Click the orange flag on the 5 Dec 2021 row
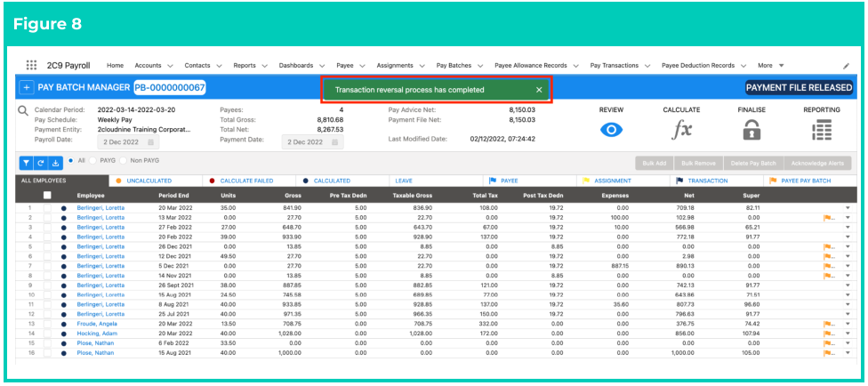This screenshot has height=386, width=868. click(x=828, y=266)
